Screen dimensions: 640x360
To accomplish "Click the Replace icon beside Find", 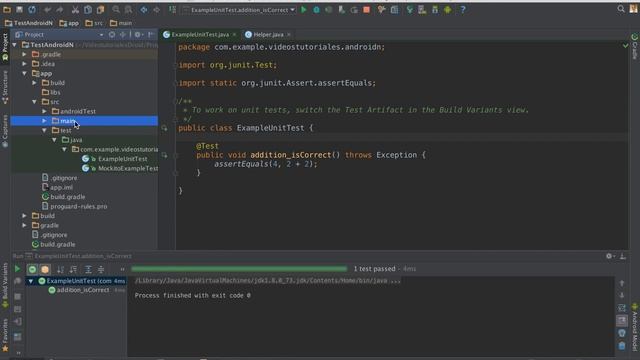I will [129, 9].
